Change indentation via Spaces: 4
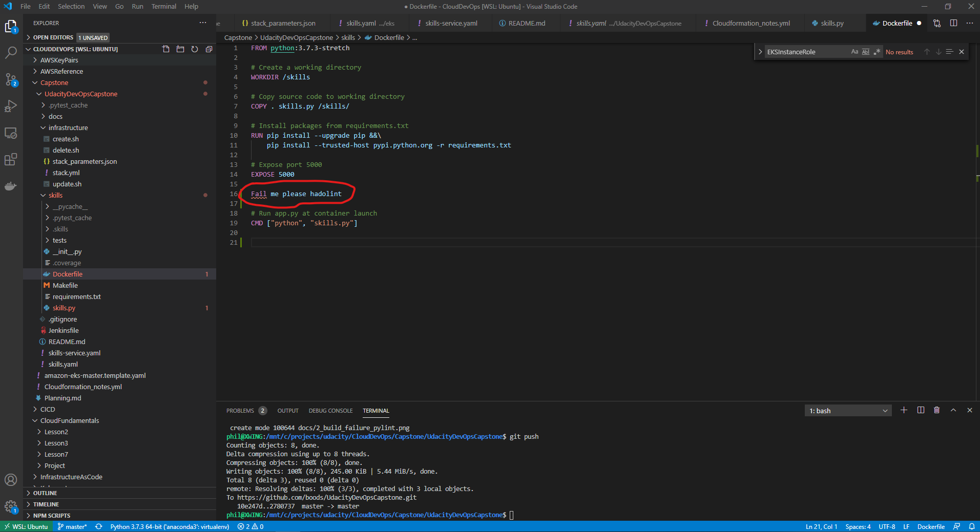The width and height of the screenshot is (980, 532). pyautogui.click(x=858, y=526)
